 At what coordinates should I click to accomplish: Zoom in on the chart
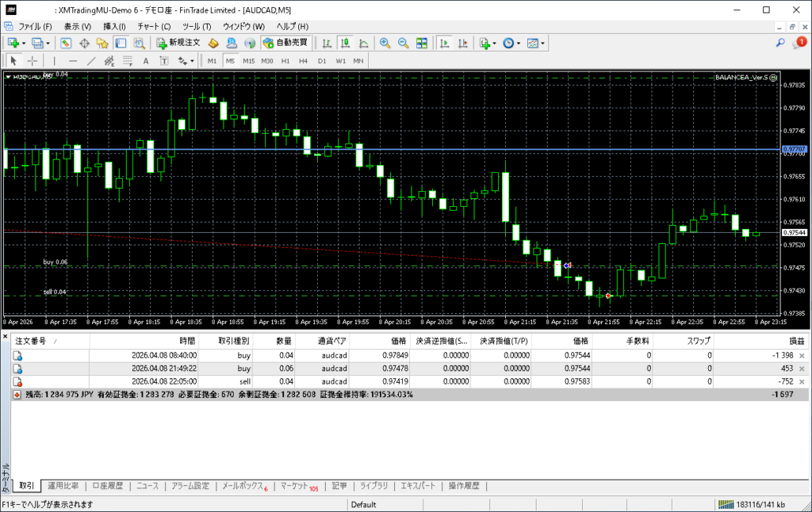(x=385, y=43)
